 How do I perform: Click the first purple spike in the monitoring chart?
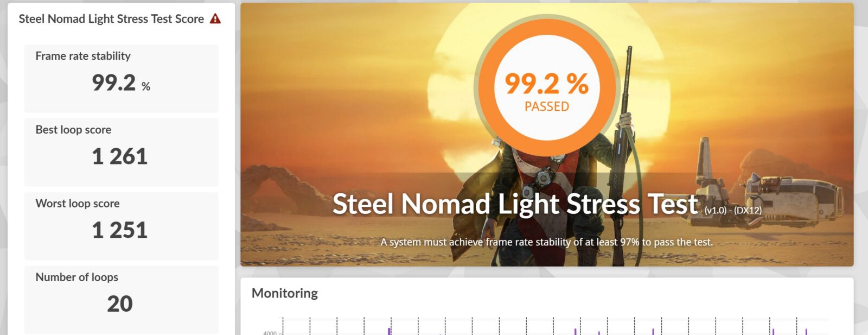click(389, 331)
